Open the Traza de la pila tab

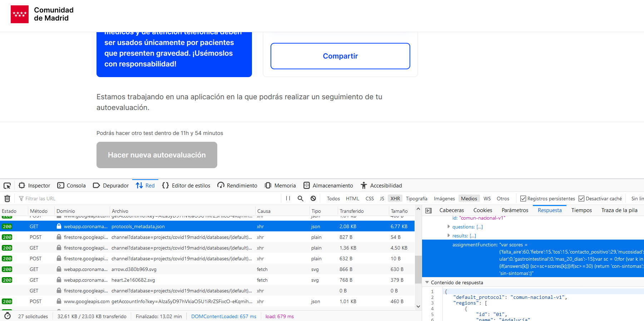[x=619, y=210]
